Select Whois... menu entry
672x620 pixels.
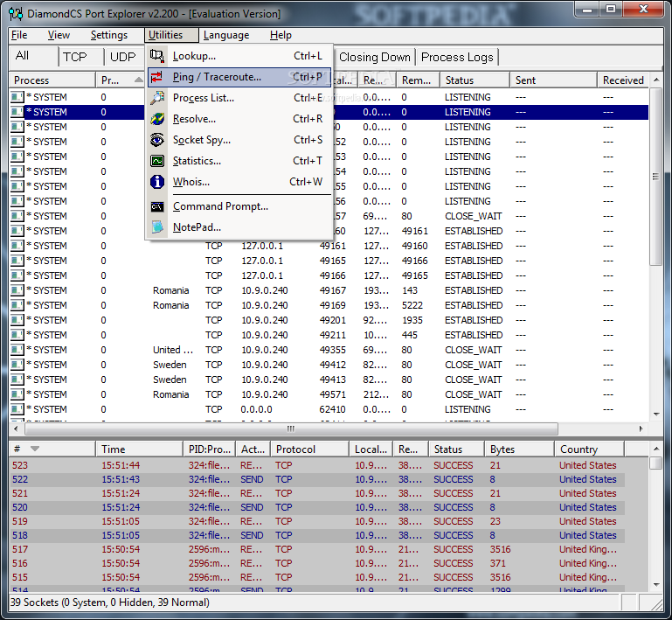pyautogui.click(x=239, y=182)
